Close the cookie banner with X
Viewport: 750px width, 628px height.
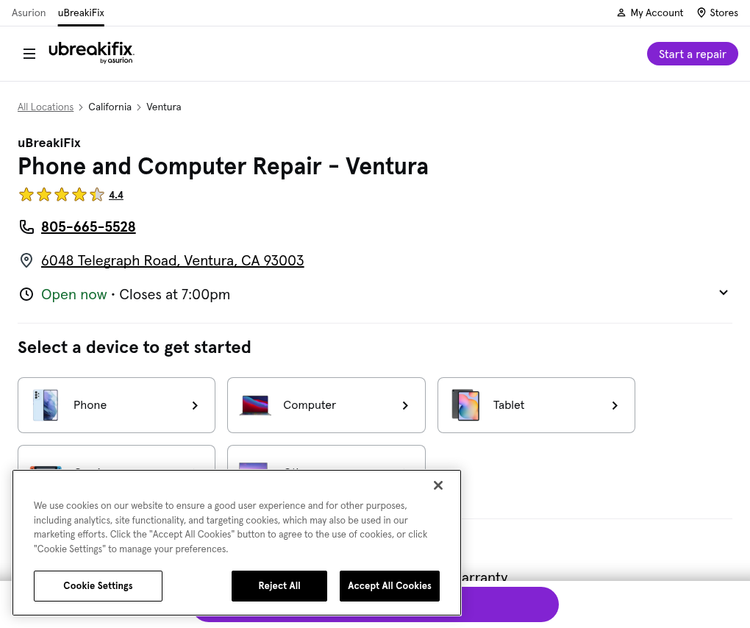click(x=438, y=485)
